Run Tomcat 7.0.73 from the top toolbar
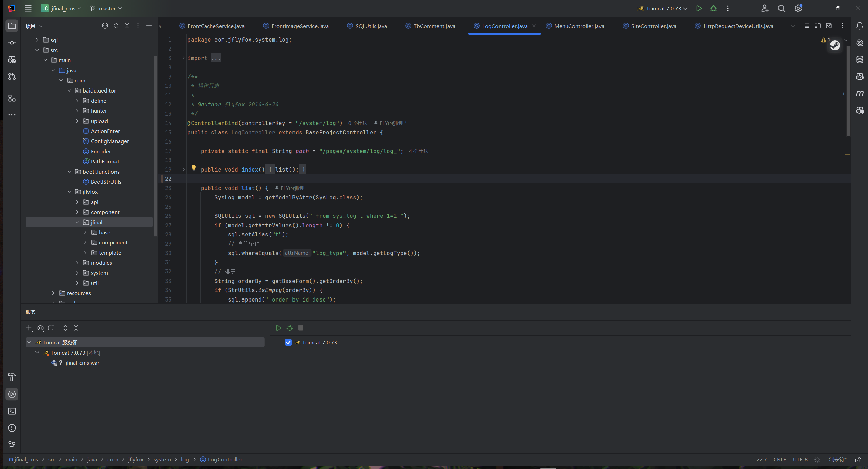The height and width of the screenshot is (469, 868). click(699, 8)
